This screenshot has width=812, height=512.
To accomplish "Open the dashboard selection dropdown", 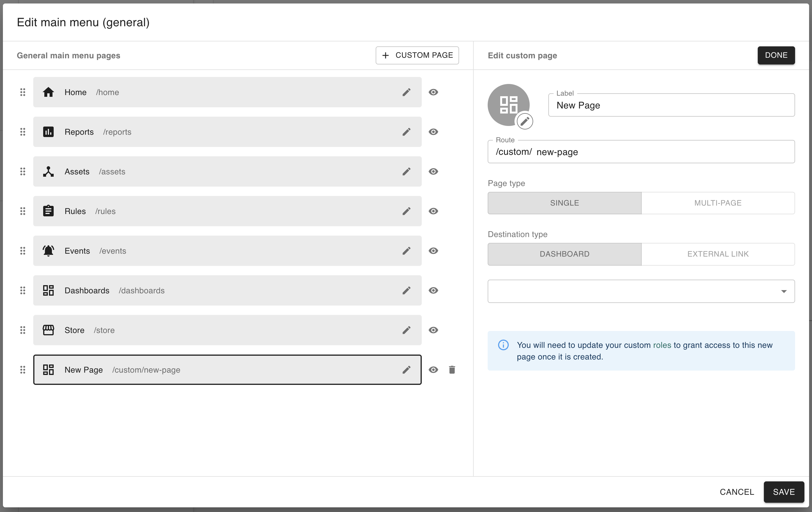I will click(641, 291).
